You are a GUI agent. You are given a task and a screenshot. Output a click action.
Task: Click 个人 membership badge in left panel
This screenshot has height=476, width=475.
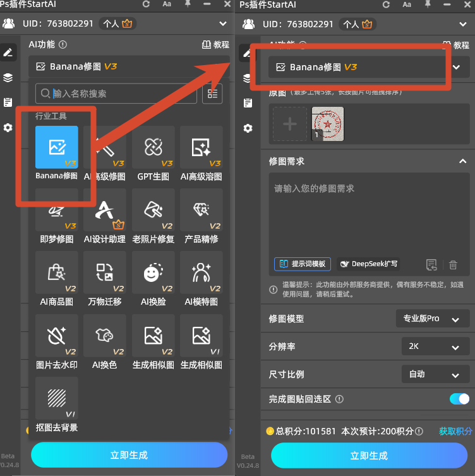[117, 23]
